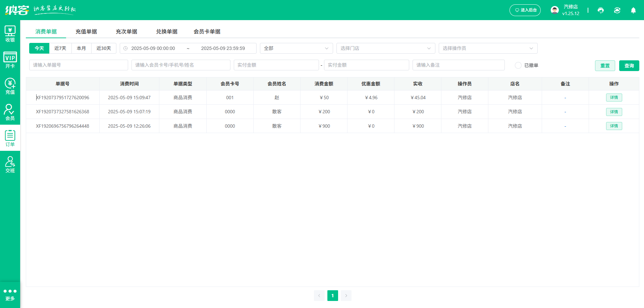Image resolution: width=644 pixels, height=308 pixels.
Task: Expand the 全部 type dropdown
Action: [x=296, y=48]
